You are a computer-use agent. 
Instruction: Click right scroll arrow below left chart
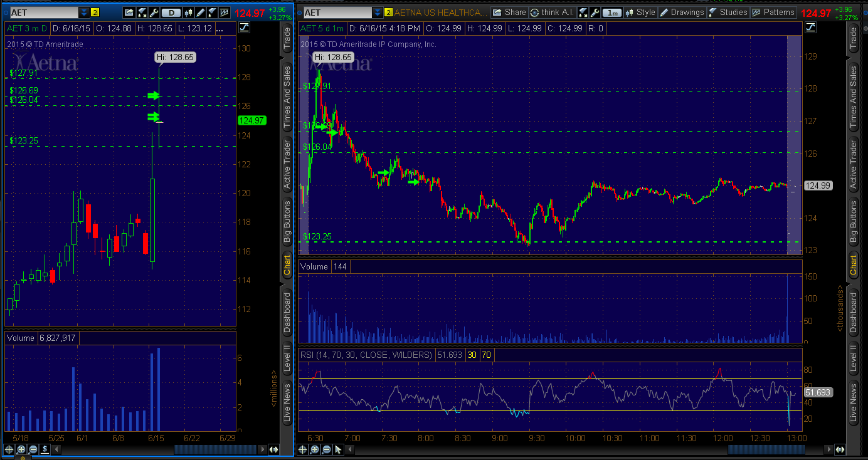[262, 449]
